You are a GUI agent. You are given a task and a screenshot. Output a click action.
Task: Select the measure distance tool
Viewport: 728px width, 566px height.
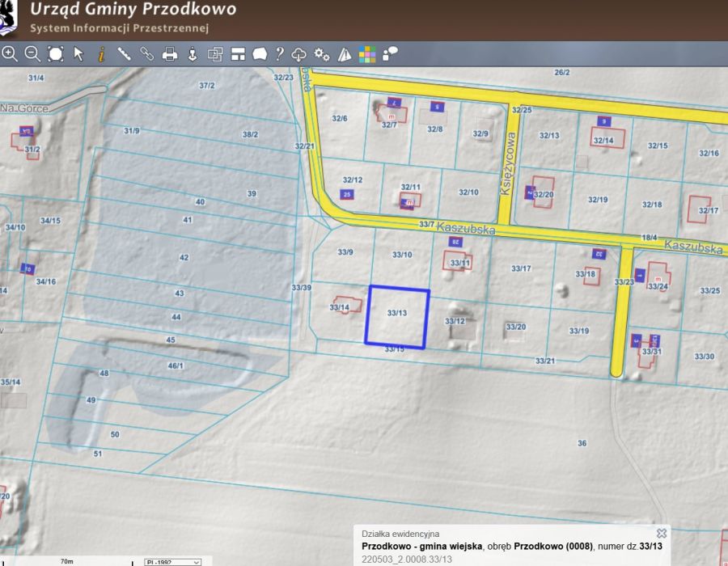[124, 54]
